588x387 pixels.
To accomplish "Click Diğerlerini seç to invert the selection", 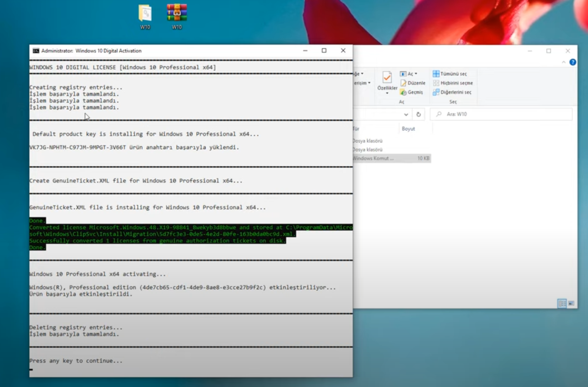I will coord(452,92).
